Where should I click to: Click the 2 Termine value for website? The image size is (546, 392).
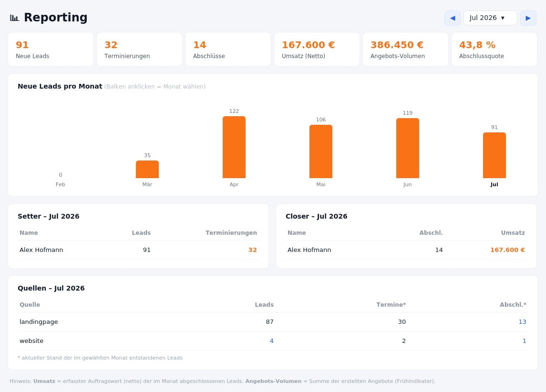404,341
